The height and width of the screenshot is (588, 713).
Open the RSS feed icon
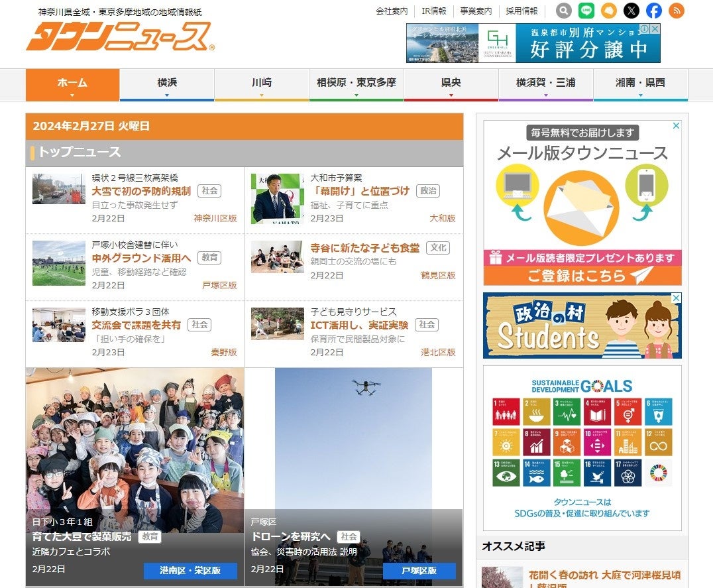click(677, 11)
